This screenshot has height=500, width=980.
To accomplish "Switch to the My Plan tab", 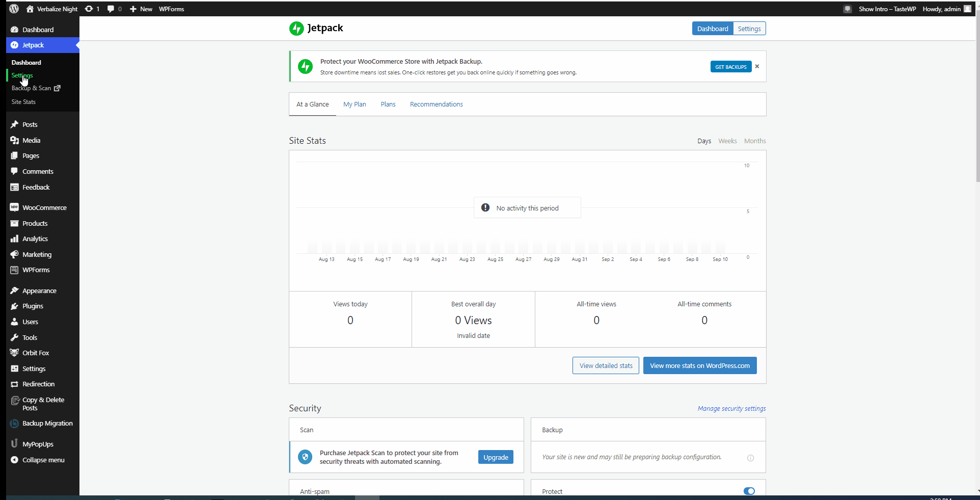I will [355, 104].
